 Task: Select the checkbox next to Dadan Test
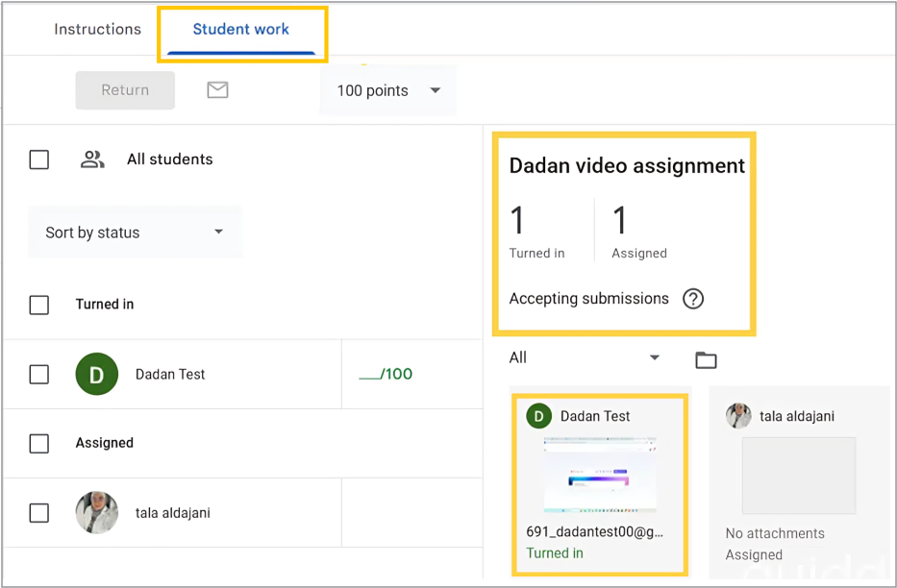[38, 374]
